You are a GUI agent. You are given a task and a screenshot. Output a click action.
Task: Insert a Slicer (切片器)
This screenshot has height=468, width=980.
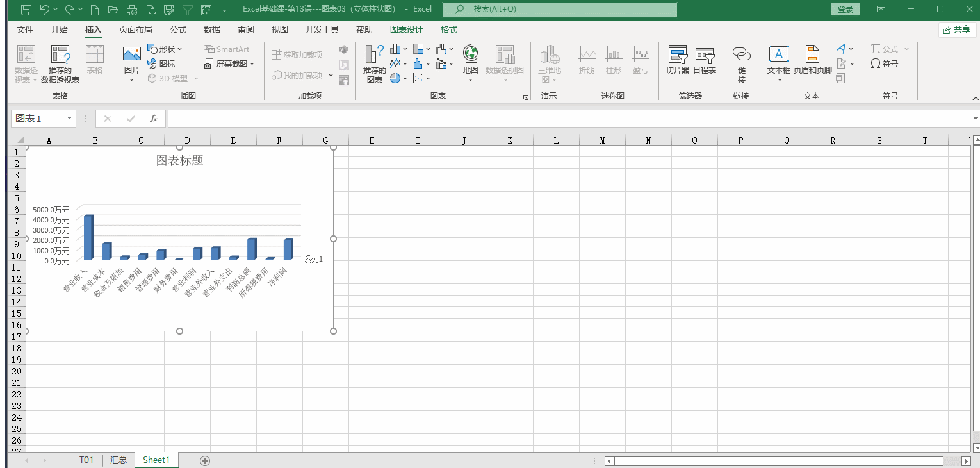click(678, 60)
